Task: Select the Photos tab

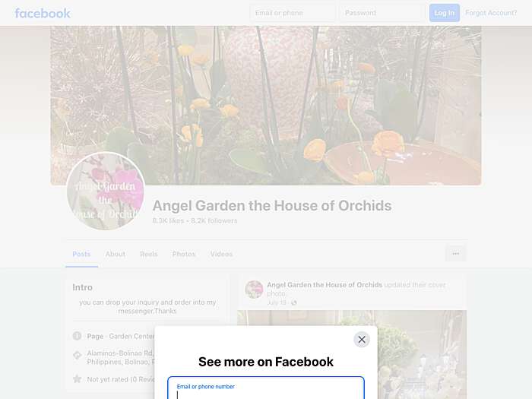Action: click(x=184, y=254)
